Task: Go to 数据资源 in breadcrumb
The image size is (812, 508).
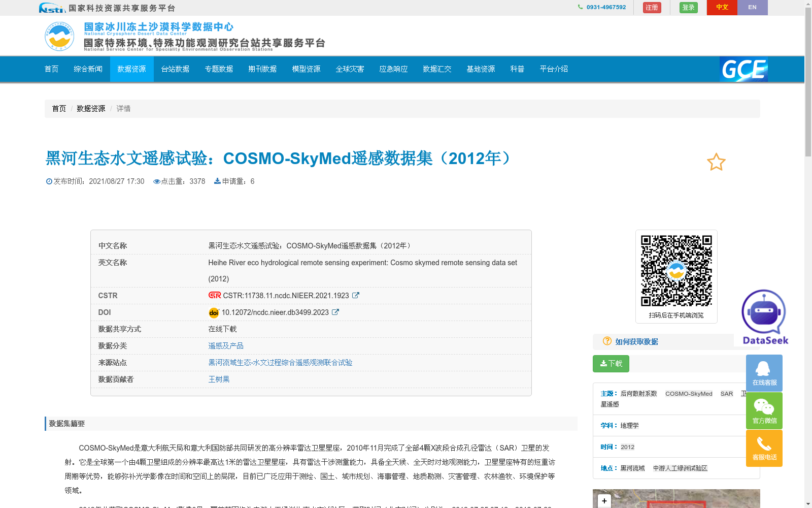Action: click(91, 109)
